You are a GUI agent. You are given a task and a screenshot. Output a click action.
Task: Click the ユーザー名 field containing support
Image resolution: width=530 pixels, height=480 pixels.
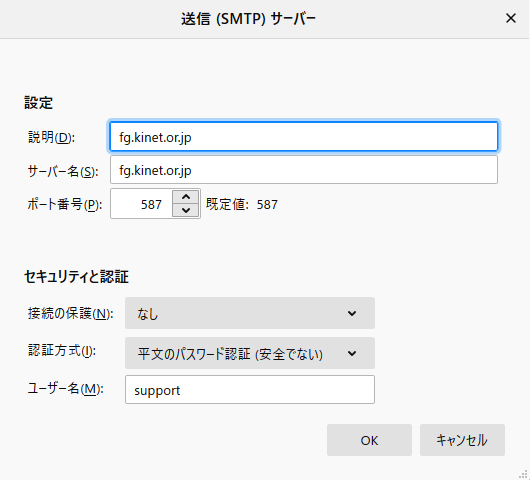click(x=250, y=389)
